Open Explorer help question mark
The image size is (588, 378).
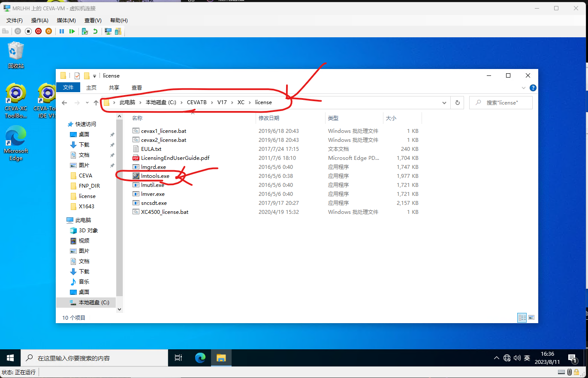tap(533, 88)
